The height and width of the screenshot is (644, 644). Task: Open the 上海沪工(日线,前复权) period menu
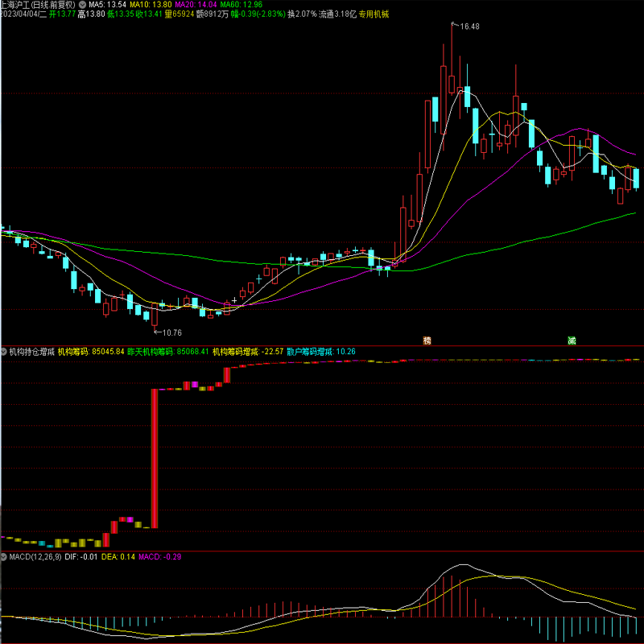point(39,4)
